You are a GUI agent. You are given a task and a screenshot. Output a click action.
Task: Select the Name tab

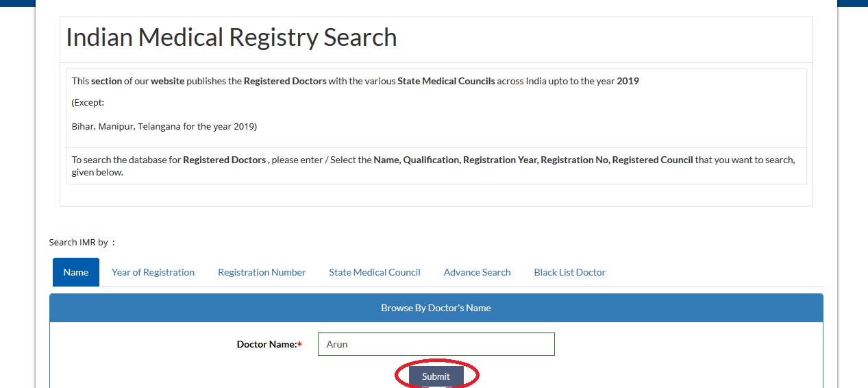pyautogui.click(x=75, y=272)
